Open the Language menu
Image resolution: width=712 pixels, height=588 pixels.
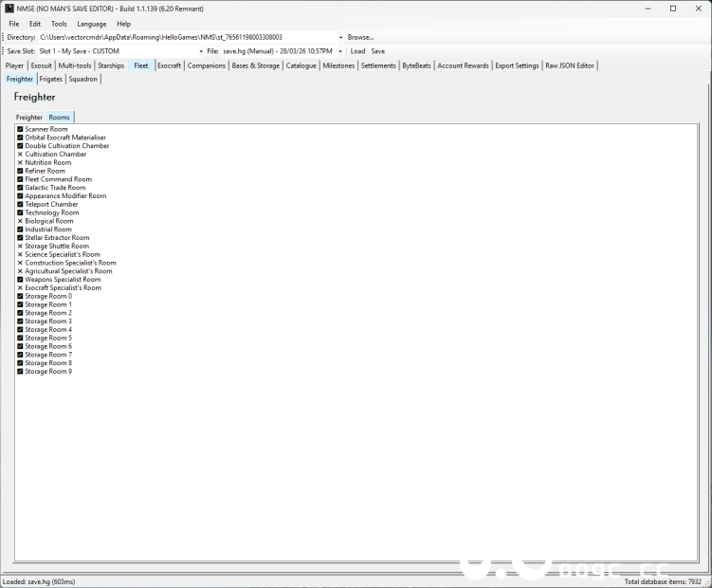(92, 24)
